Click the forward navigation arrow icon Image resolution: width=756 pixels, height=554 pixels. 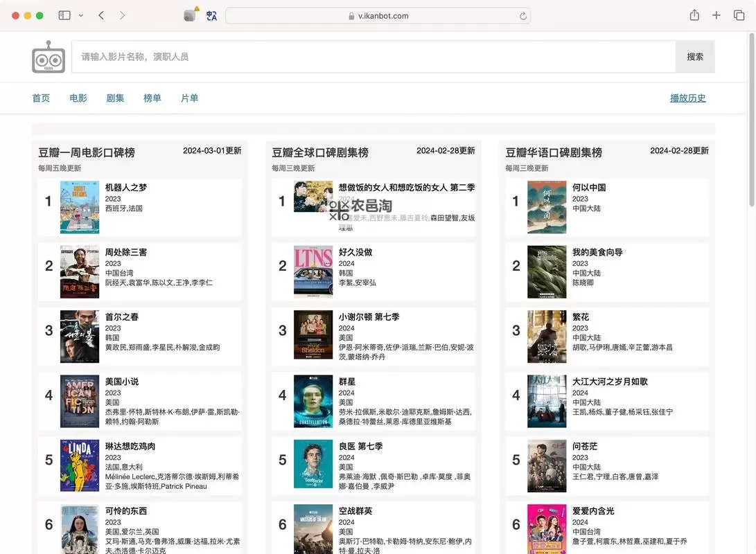point(123,15)
